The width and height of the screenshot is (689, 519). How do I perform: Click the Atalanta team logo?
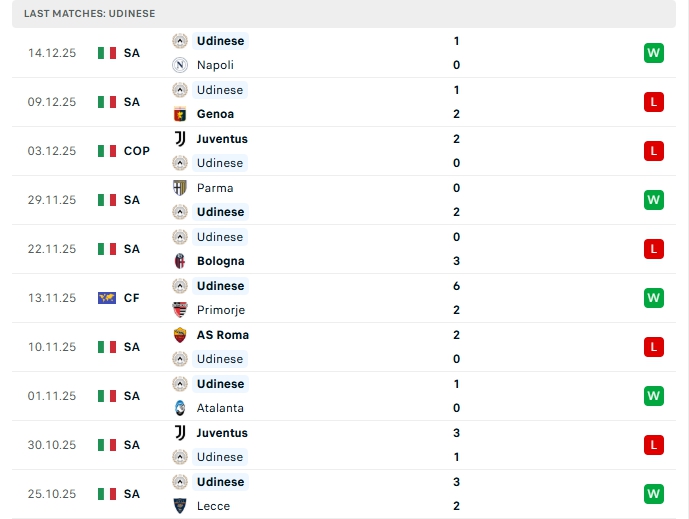coord(180,408)
